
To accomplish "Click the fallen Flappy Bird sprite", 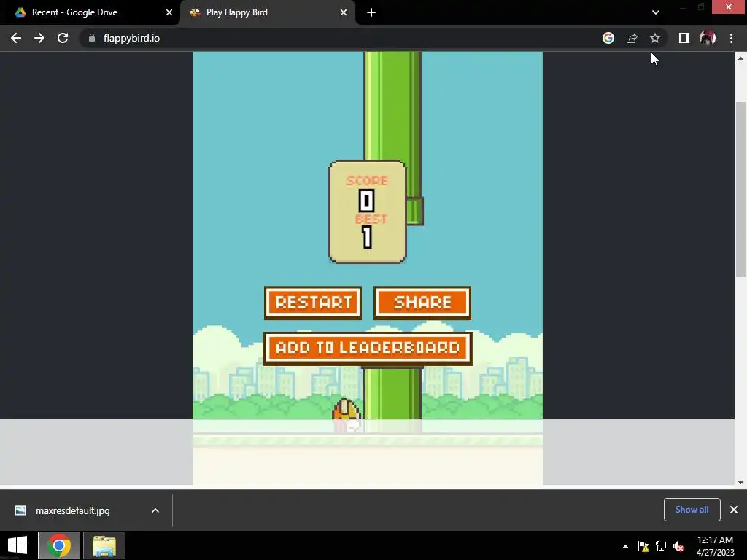I will (x=347, y=415).
